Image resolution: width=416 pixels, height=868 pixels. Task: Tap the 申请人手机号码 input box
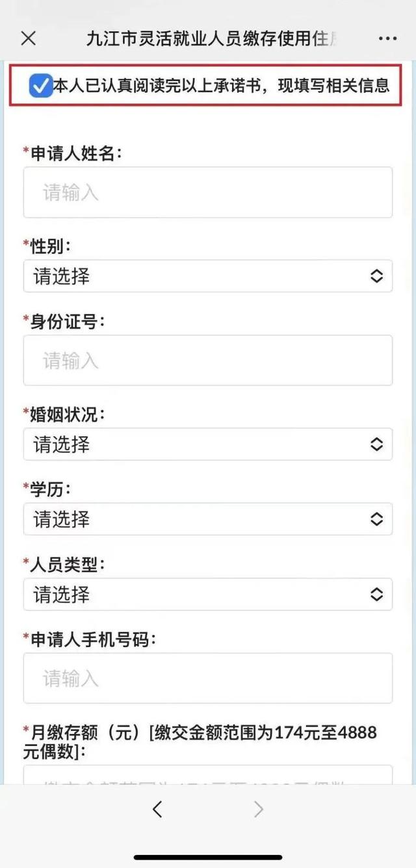pos(207,678)
